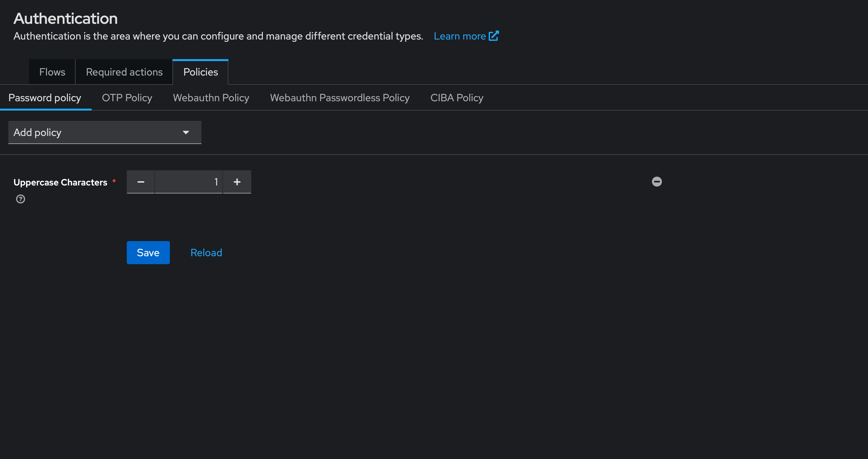The width and height of the screenshot is (868, 459).
Task: Click the Uppercase Characters label
Action: point(60,182)
